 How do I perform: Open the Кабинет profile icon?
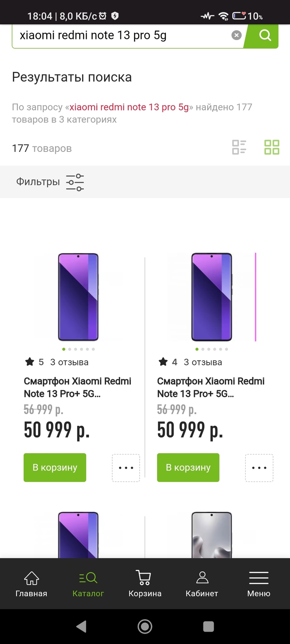[x=202, y=584]
